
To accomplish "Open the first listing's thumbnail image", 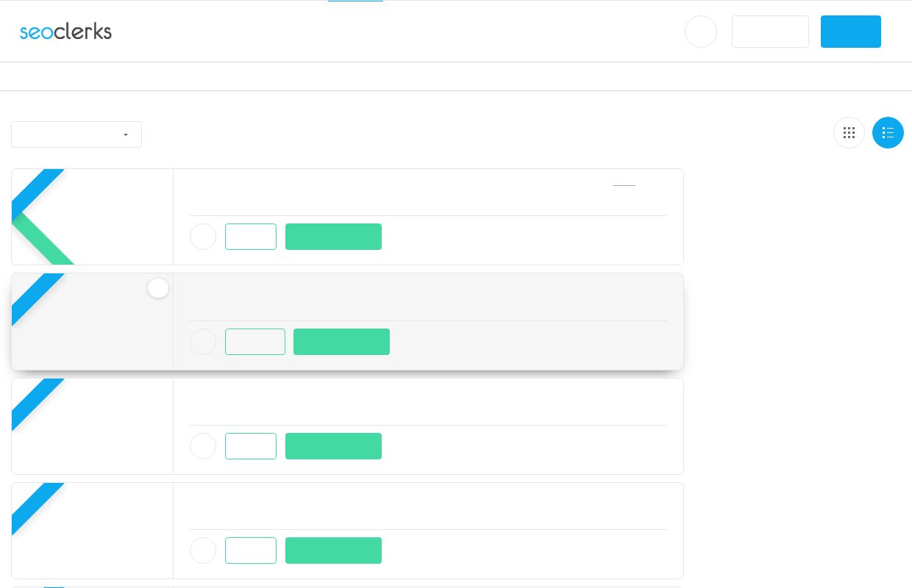I will click(93, 217).
